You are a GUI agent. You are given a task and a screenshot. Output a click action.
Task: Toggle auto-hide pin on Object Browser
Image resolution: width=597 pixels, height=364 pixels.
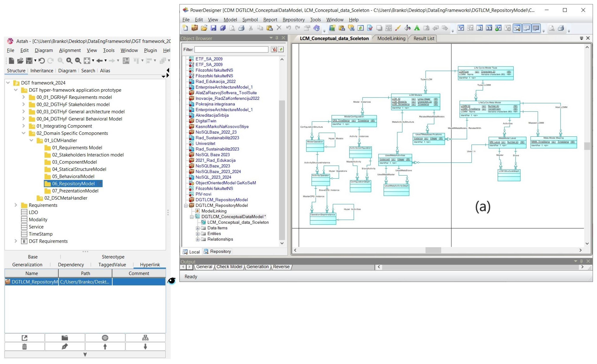click(277, 38)
